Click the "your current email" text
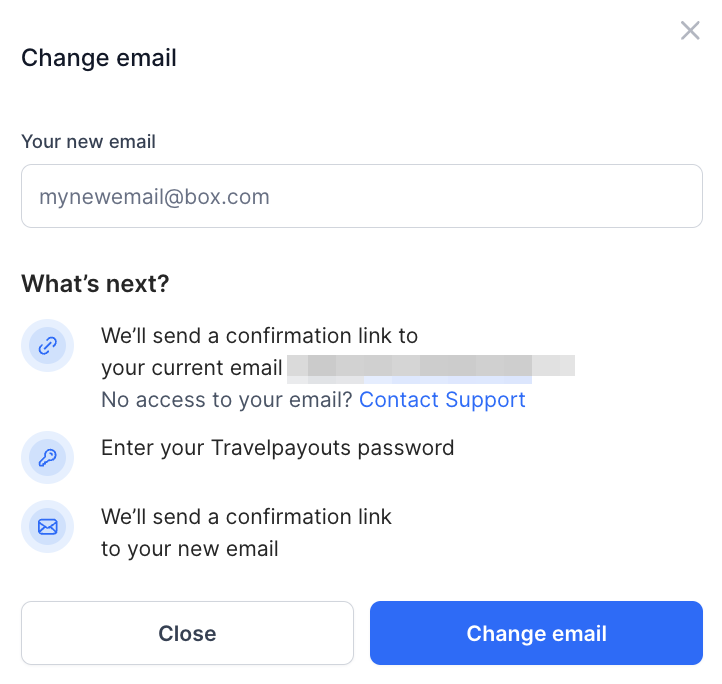This screenshot has height=684, width=722. (192, 368)
